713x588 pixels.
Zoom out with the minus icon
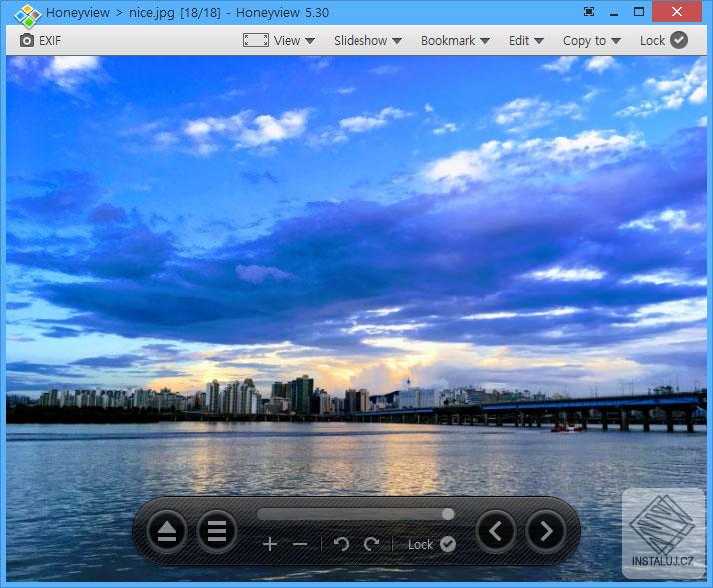[300, 544]
